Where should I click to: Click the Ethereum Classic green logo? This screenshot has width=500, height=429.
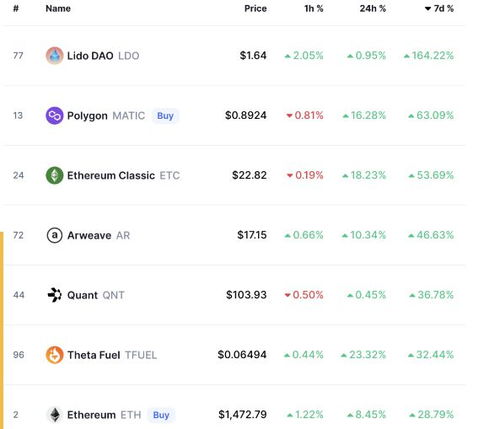coord(54,175)
